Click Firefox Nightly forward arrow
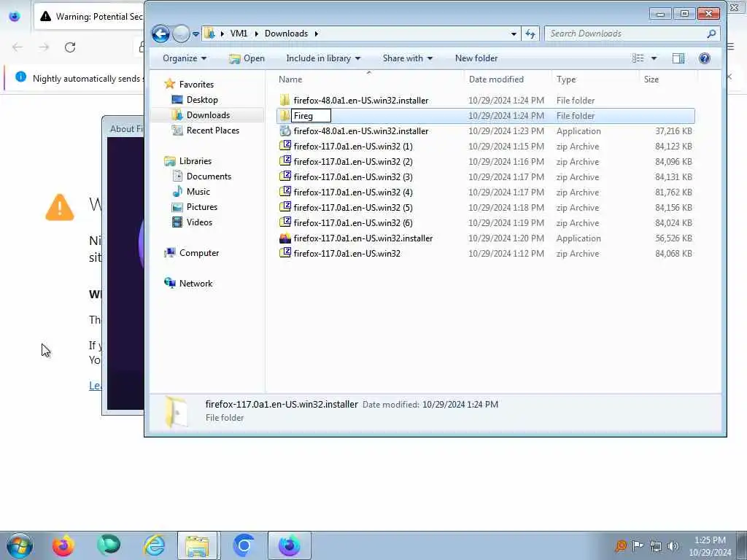The height and width of the screenshot is (560, 747). point(44,47)
